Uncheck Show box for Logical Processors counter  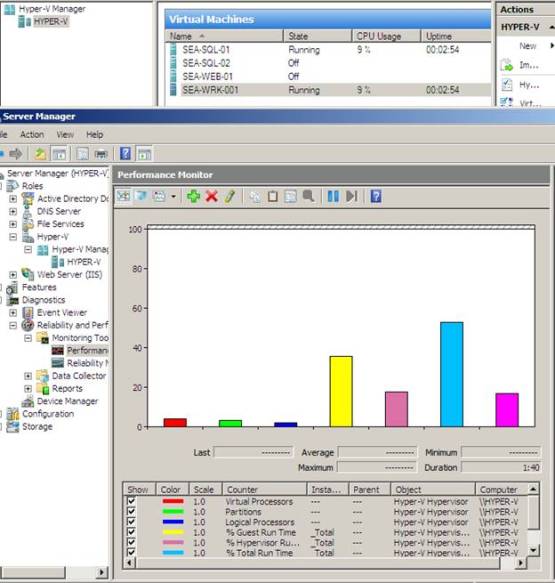pos(131,522)
